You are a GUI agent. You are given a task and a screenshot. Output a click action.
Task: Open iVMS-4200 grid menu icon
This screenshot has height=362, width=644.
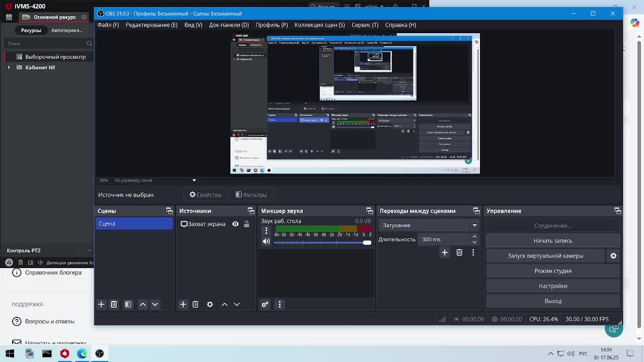point(9,17)
